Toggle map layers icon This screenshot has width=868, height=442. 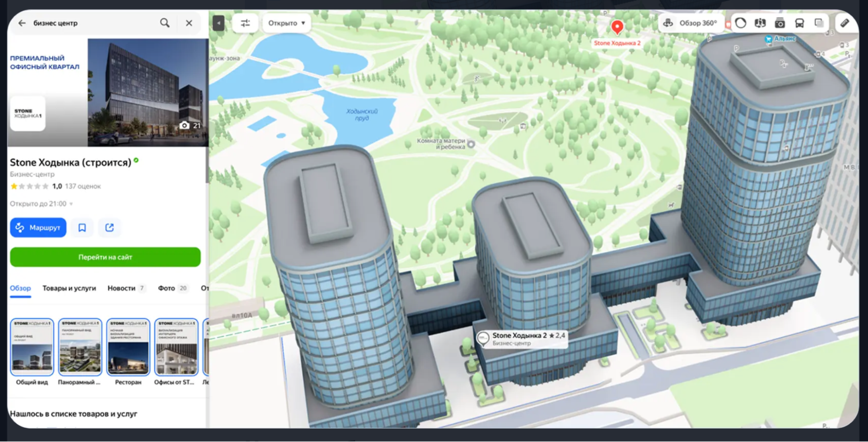(818, 23)
